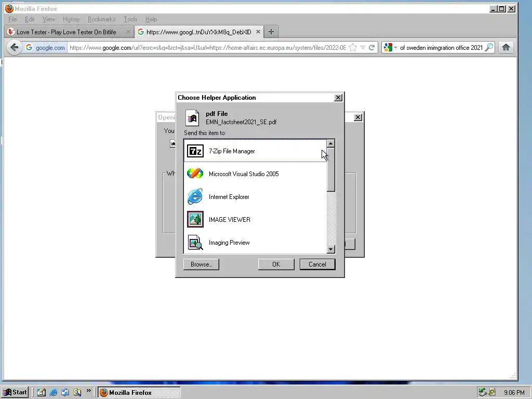Open the Start menu
This screenshot has width=532, height=399.
15,392
